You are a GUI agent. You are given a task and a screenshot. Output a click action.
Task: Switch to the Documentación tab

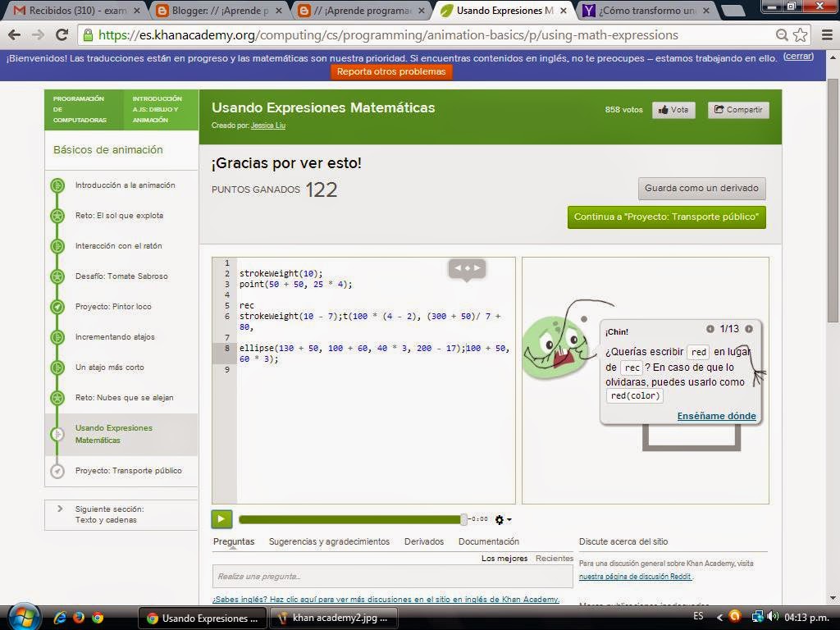pos(489,541)
